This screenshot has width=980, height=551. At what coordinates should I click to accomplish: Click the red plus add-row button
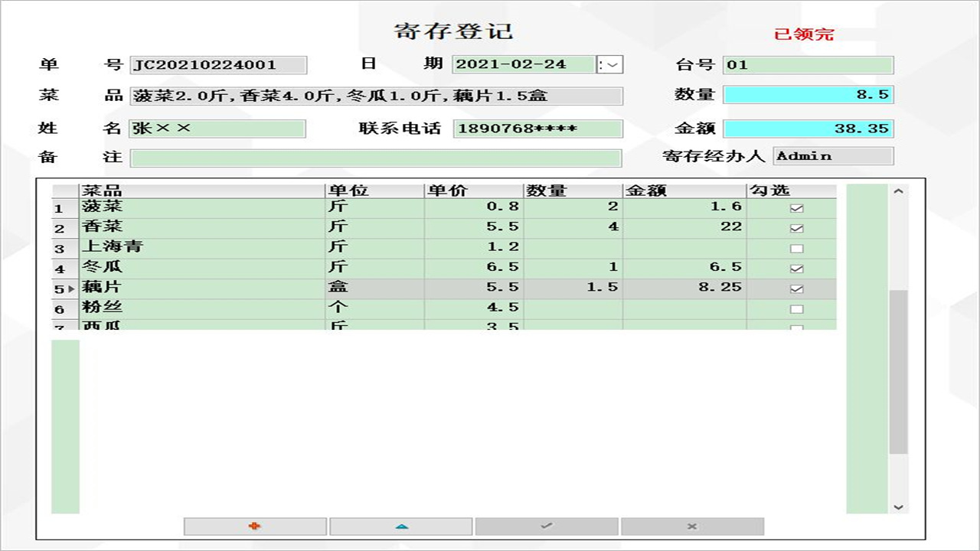[x=255, y=527]
